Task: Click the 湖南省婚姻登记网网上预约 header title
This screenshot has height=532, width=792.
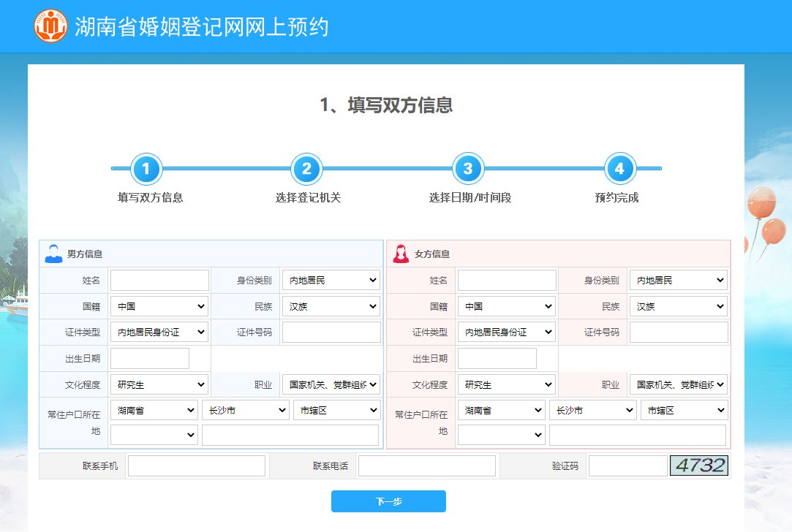Action: click(x=202, y=27)
